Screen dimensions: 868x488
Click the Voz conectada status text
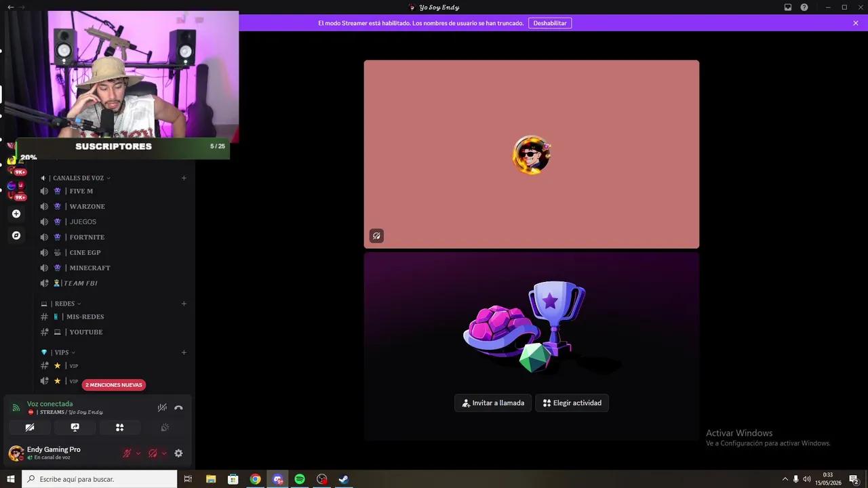tap(50, 404)
